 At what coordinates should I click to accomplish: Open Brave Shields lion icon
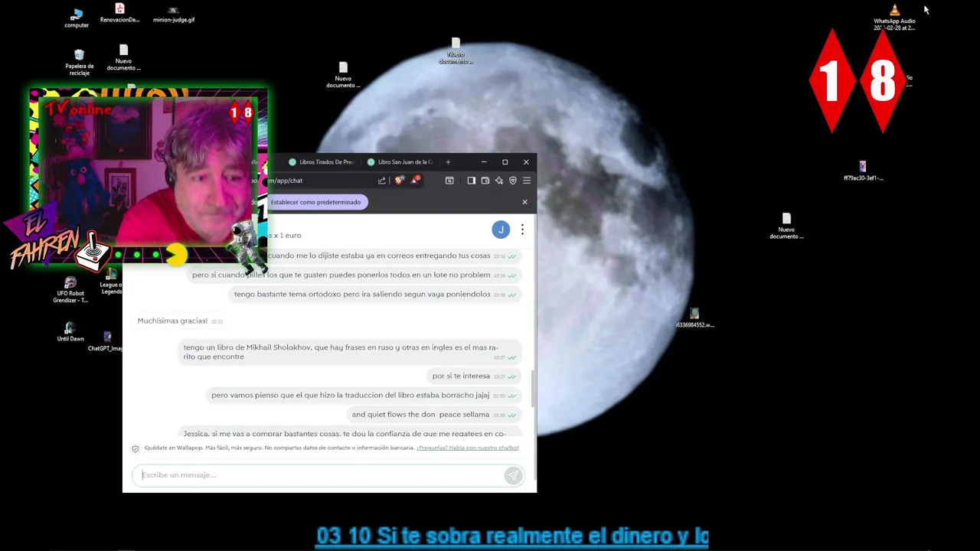pos(399,181)
